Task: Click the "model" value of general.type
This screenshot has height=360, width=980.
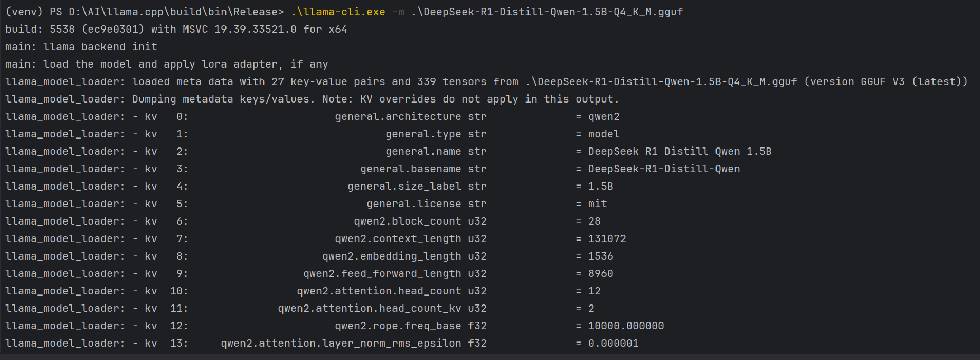Action: (604, 134)
